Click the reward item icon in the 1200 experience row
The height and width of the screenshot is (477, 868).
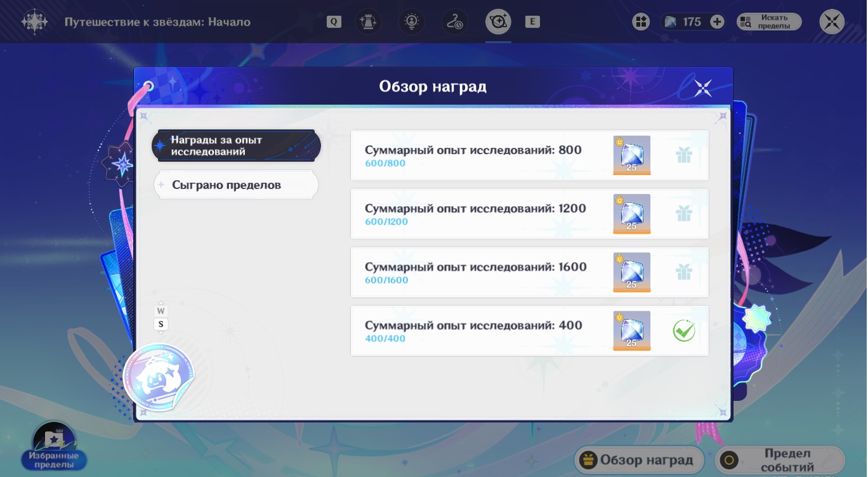(631, 214)
